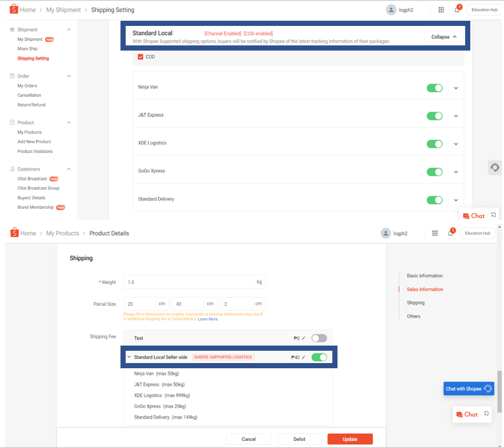Open Mass Ship in sidebar
The image size is (504, 448).
tap(27, 49)
